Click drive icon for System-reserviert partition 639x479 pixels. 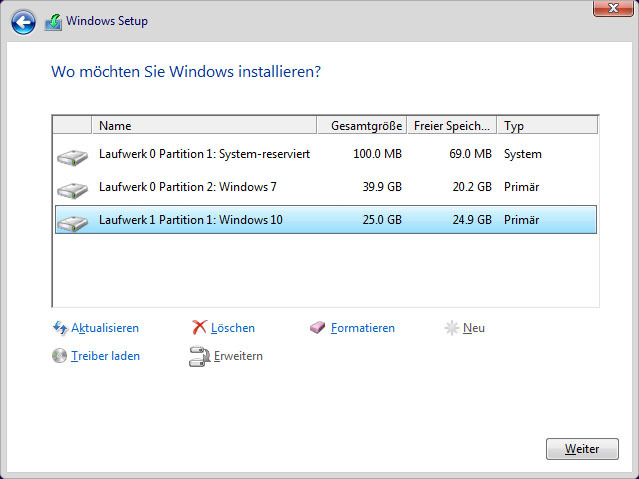[73, 157]
